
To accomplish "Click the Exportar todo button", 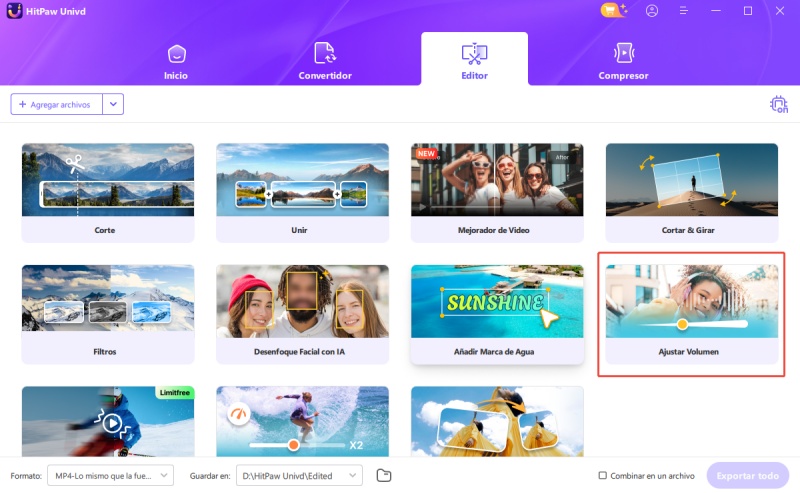I will 747,476.
